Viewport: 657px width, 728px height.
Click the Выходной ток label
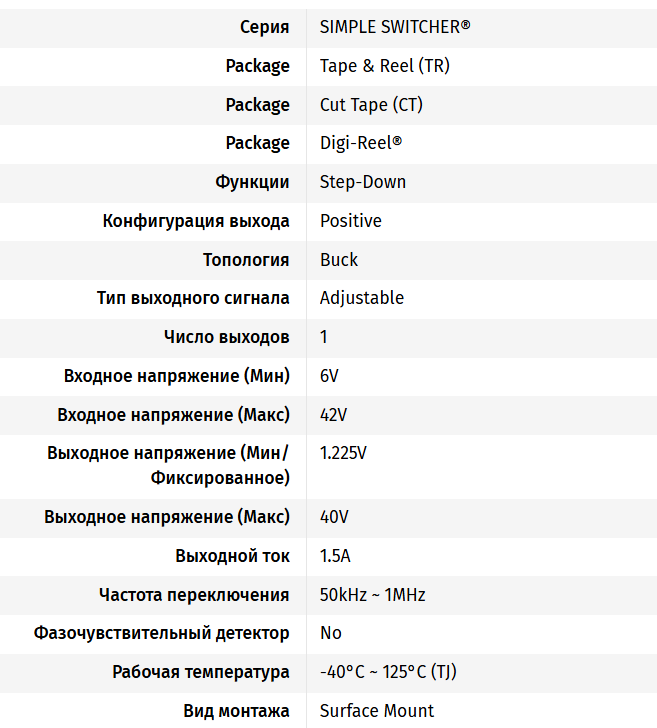[x=232, y=556]
